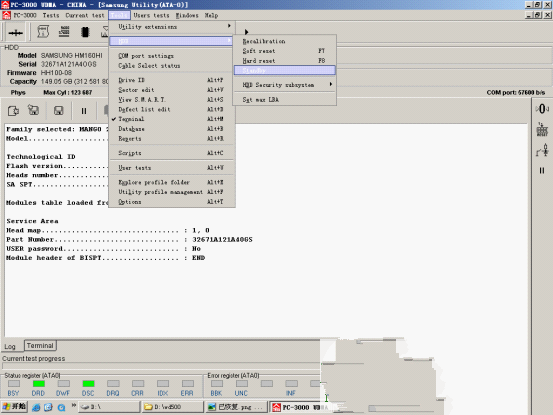
Task: Switch to the Log tab
Action: 10,347
